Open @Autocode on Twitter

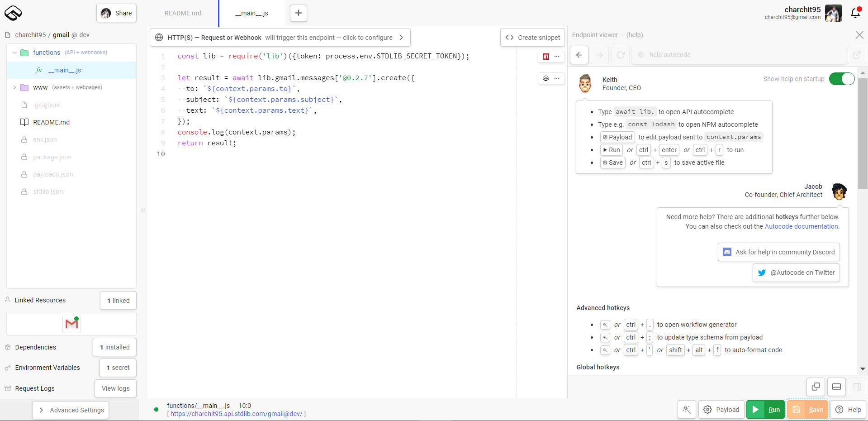[x=796, y=273]
